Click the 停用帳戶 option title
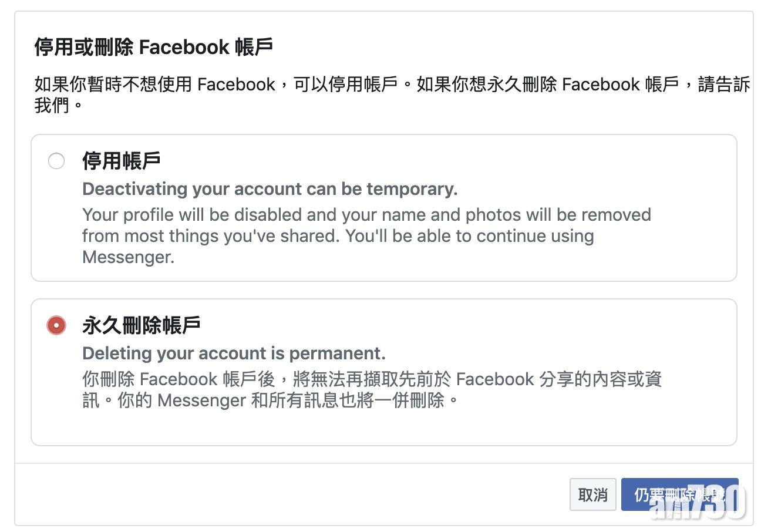The height and width of the screenshot is (532, 761). pyautogui.click(x=122, y=161)
